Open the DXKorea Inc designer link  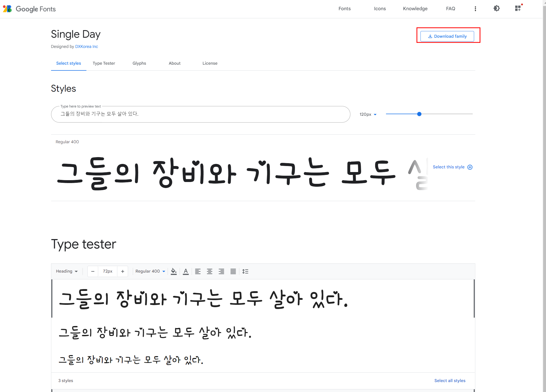86,47
